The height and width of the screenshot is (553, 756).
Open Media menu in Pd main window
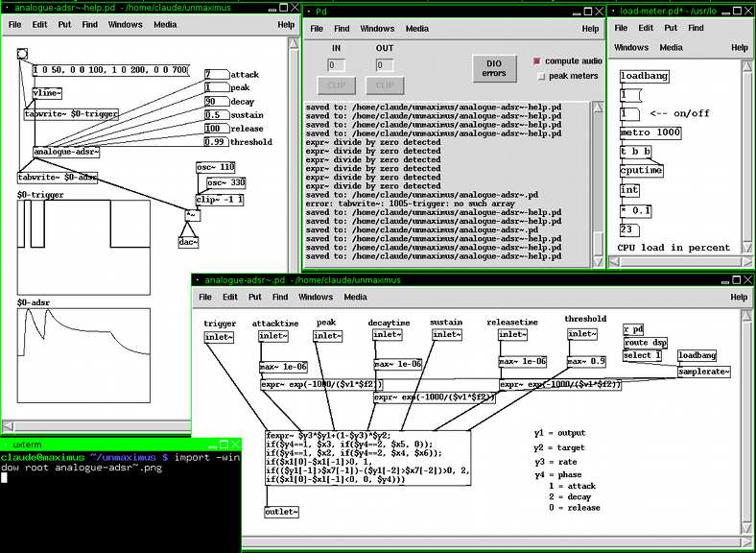[x=417, y=29]
